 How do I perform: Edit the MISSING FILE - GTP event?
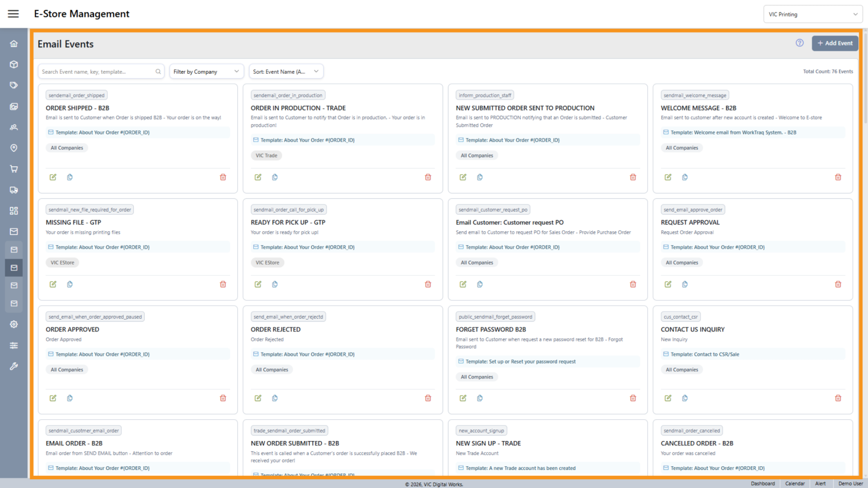pyautogui.click(x=53, y=284)
